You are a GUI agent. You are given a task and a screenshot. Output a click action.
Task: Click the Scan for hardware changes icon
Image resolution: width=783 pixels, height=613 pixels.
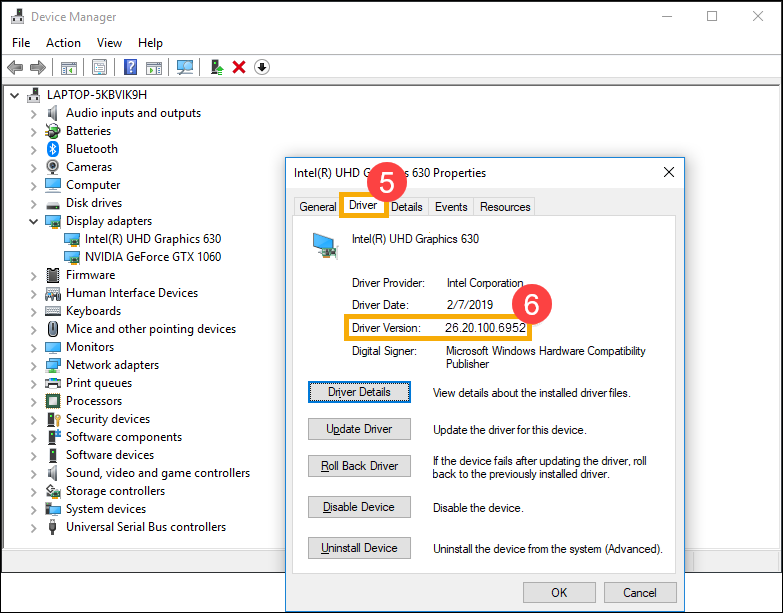[x=185, y=67]
